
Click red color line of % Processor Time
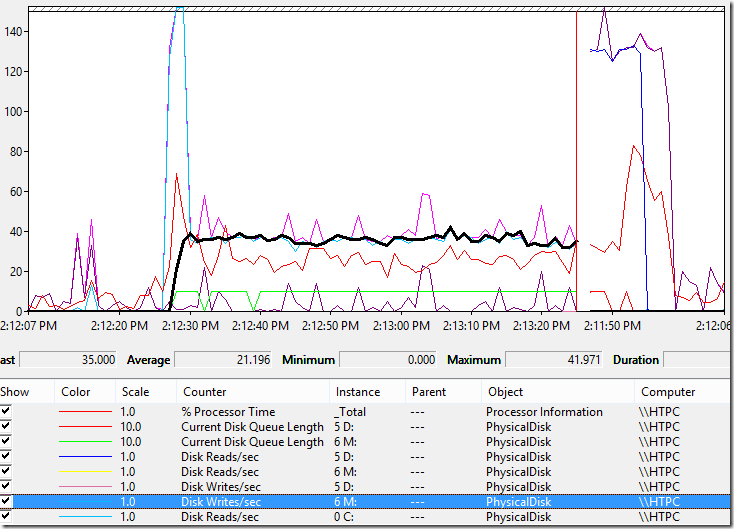coord(85,411)
